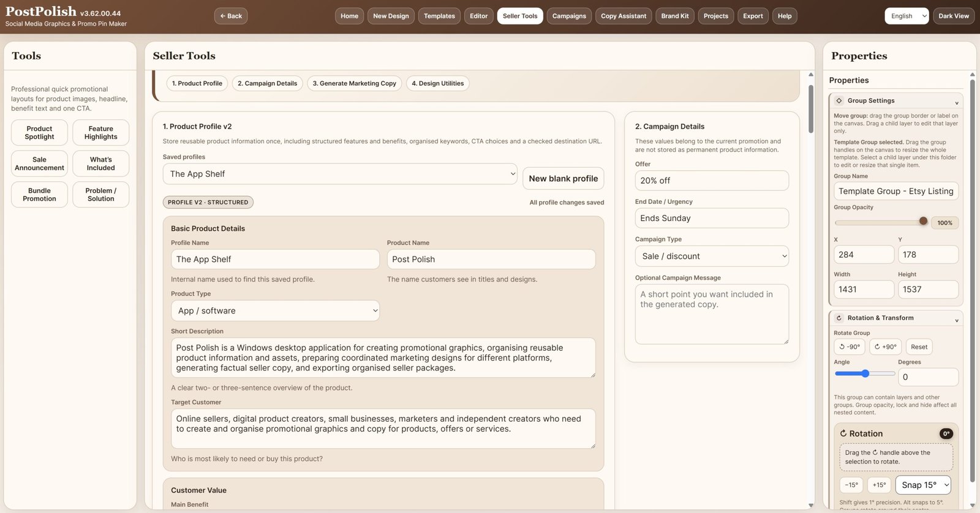Viewport: 980px width, 513px height.
Task: Click the Y position field
Action: (x=929, y=255)
